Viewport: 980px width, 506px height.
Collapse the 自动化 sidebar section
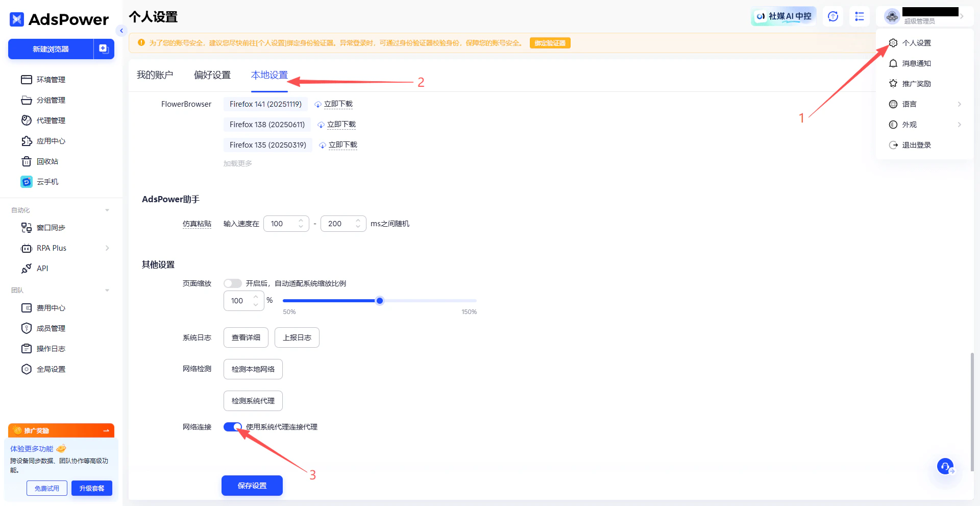(x=107, y=210)
